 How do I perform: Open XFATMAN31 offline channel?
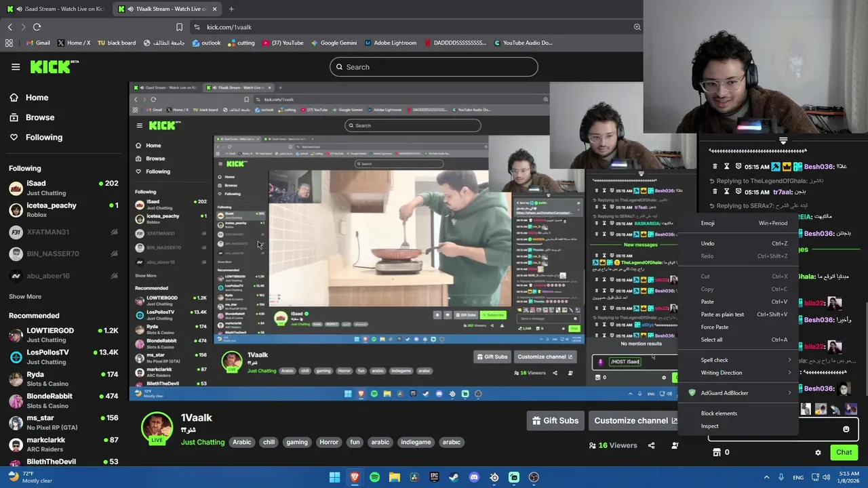(64, 232)
